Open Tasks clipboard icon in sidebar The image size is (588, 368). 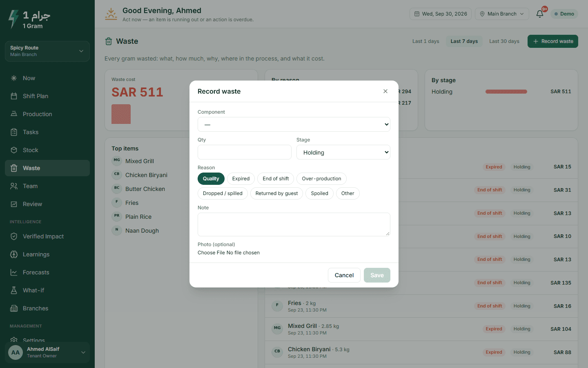point(14,132)
